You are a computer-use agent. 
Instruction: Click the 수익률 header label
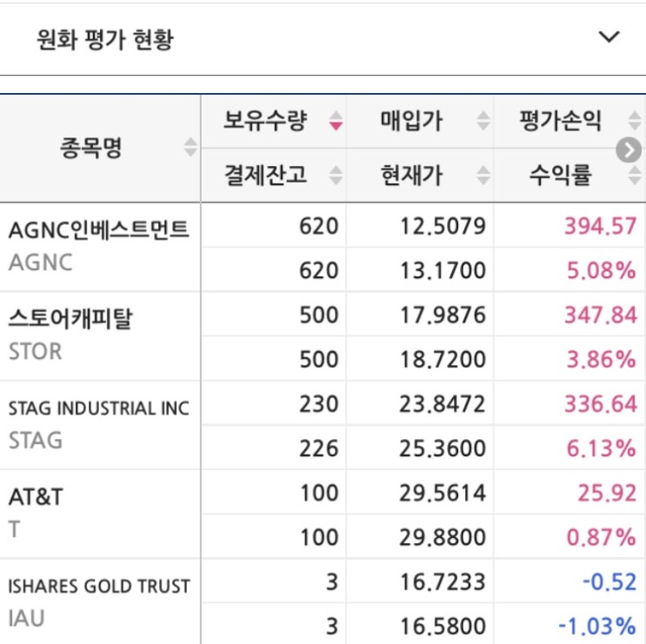[560, 175]
